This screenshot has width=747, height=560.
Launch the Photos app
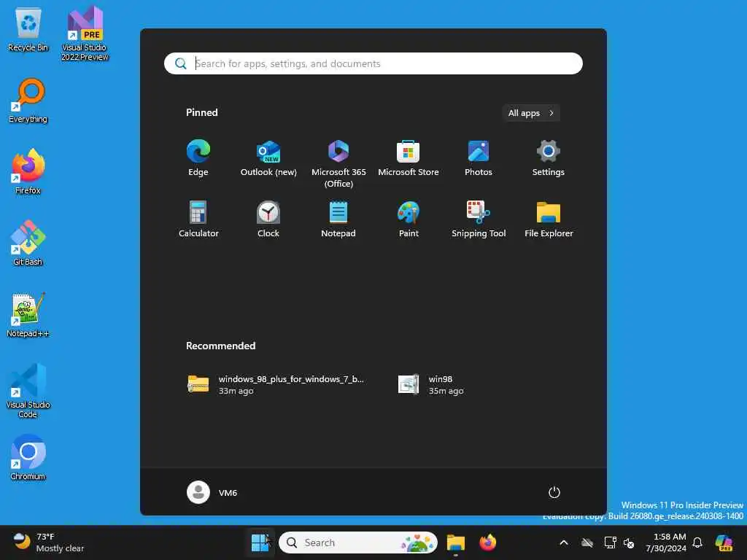pyautogui.click(x=479, y=158)
